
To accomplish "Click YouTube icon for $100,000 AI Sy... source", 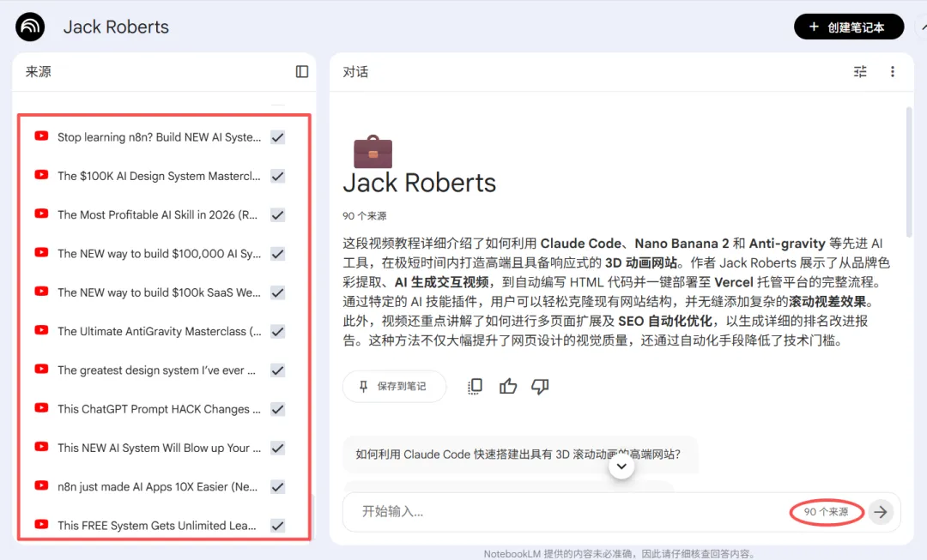I will 41,252.
